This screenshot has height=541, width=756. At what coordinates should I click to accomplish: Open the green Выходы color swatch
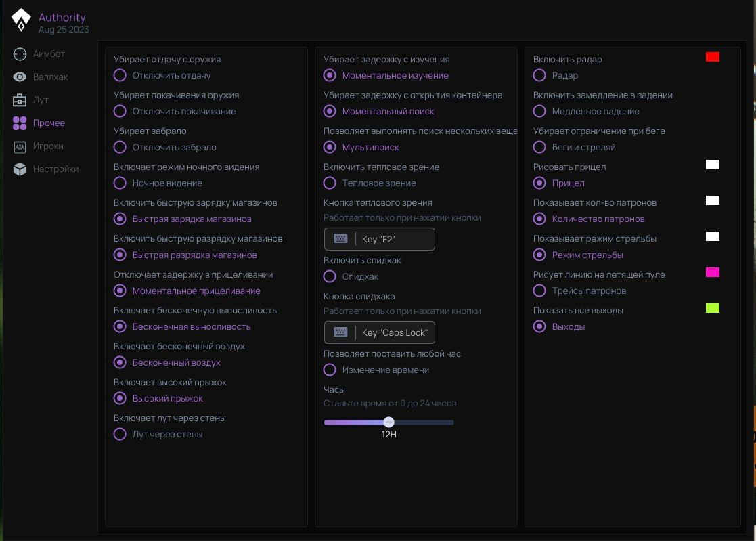click(712, 309)
